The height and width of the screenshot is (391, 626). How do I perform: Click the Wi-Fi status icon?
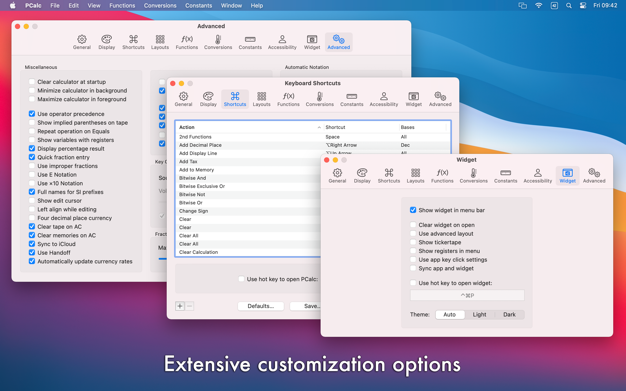point(539,6)
